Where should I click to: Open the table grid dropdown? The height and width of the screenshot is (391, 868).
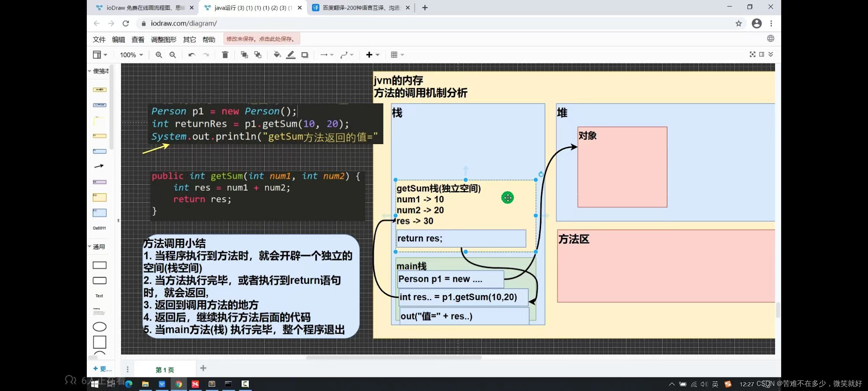coord(397,55)
